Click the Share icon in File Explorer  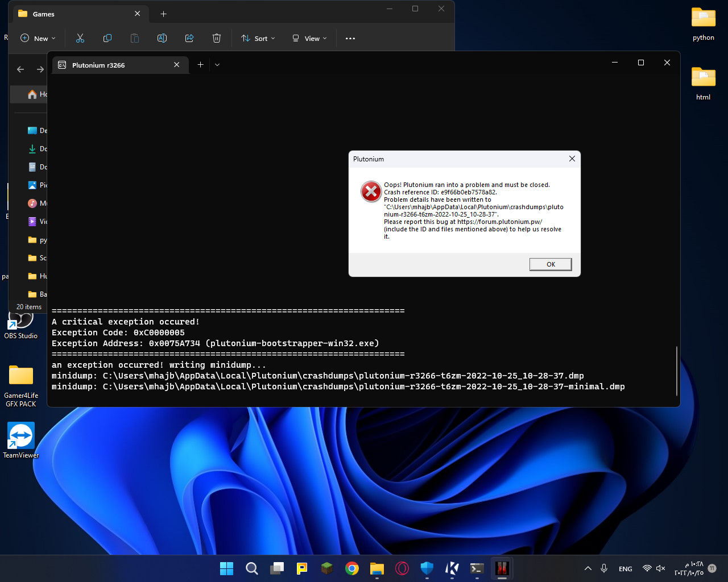[x=189, y=38]
